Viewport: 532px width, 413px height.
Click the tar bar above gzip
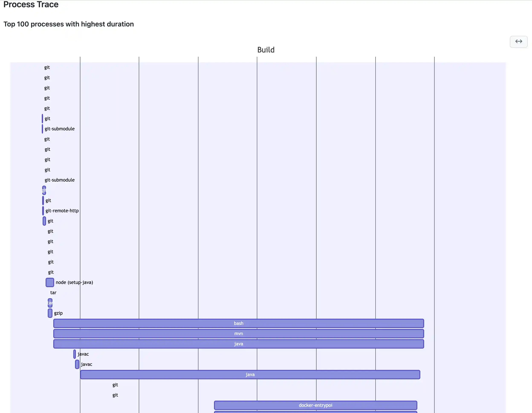pyautogui.click(x=50, y=303)
